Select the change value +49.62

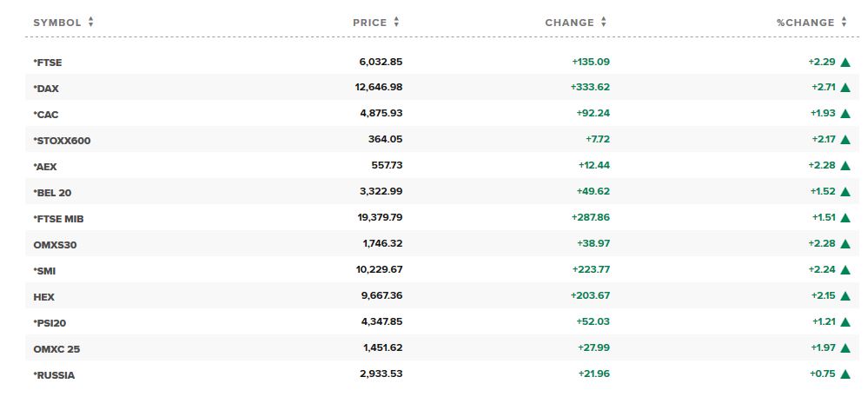pyautogui.click(x=593, y=191)
